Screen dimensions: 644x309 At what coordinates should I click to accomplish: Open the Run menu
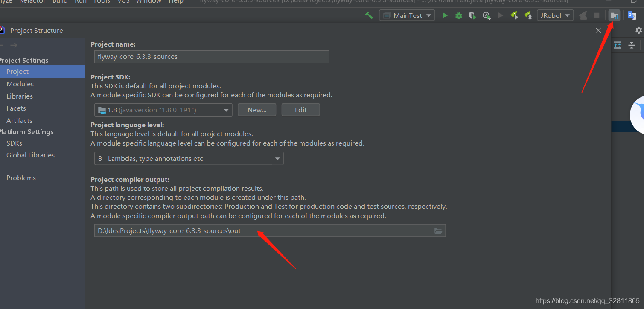click(80, 2)
